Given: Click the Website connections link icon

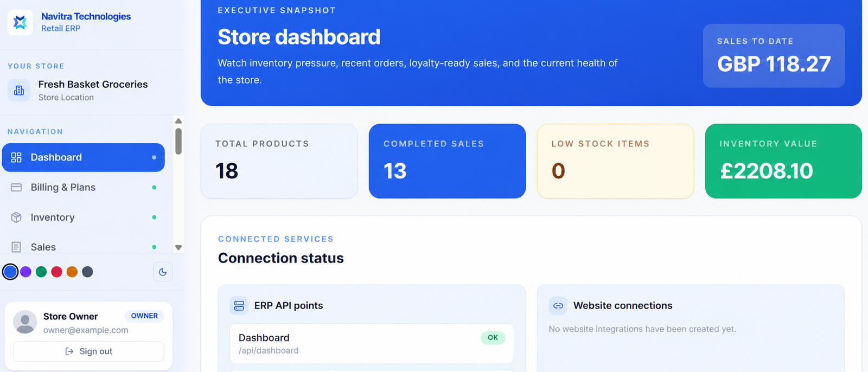Looking at the screenshot, I should 558,306.
